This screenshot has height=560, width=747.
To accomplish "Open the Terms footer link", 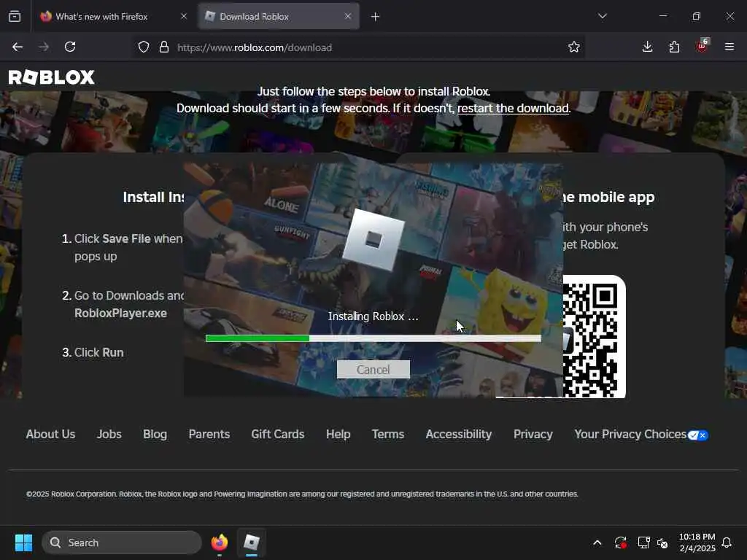I will point(388,435).
